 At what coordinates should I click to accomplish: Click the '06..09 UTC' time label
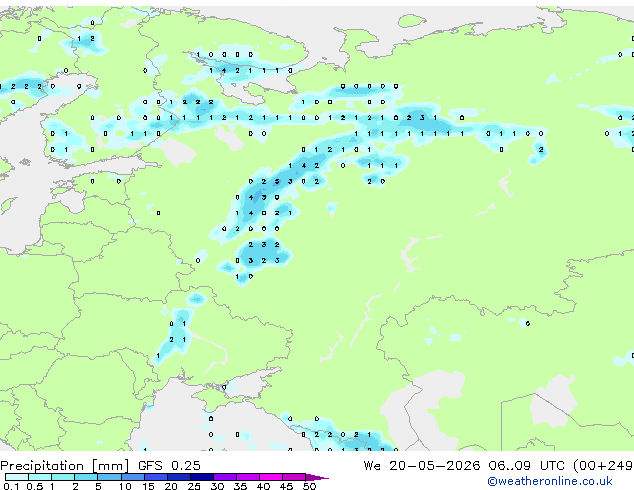(x=526, y=466)
